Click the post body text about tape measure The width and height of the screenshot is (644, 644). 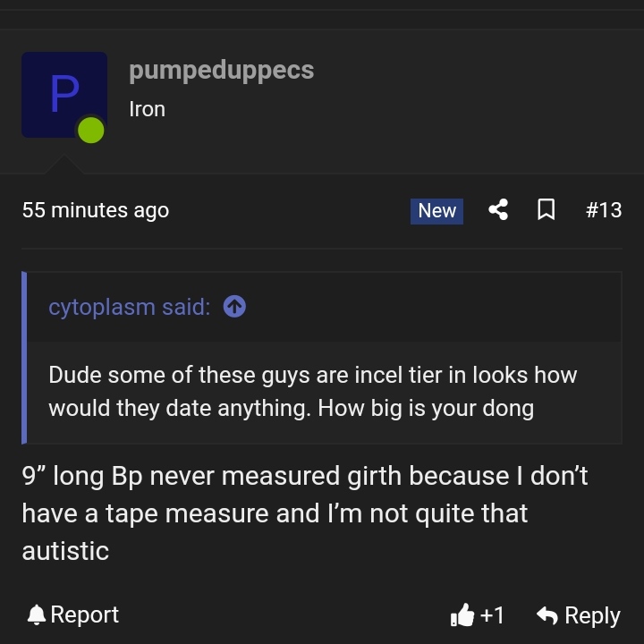tap(305, 513)
